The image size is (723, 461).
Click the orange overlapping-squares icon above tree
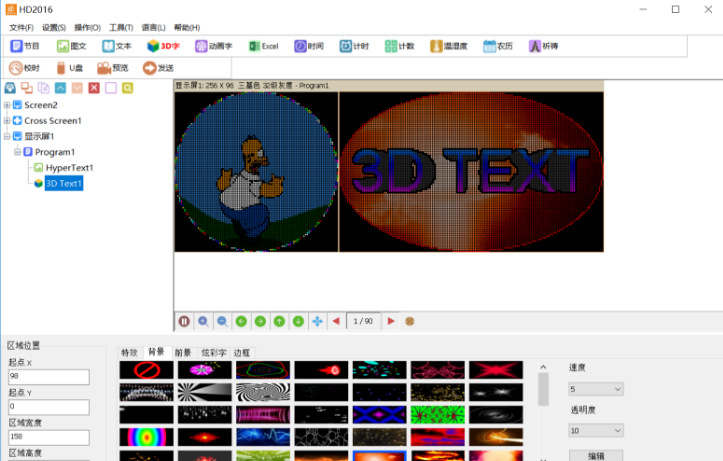pos(27,88)
